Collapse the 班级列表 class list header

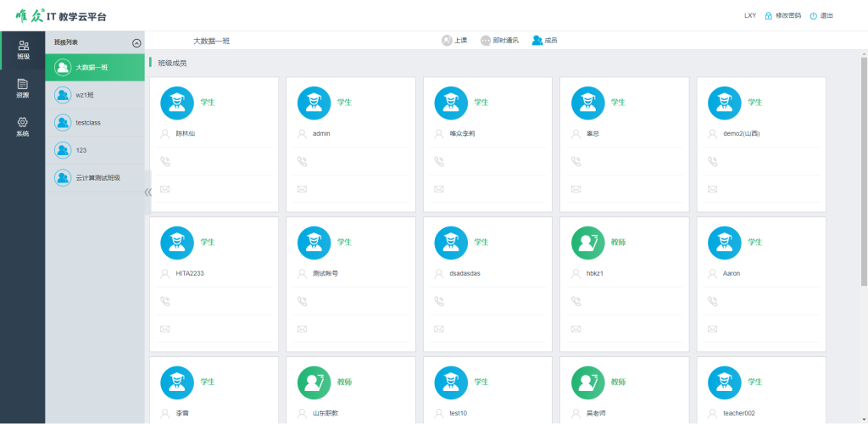[x=136, y=42]
